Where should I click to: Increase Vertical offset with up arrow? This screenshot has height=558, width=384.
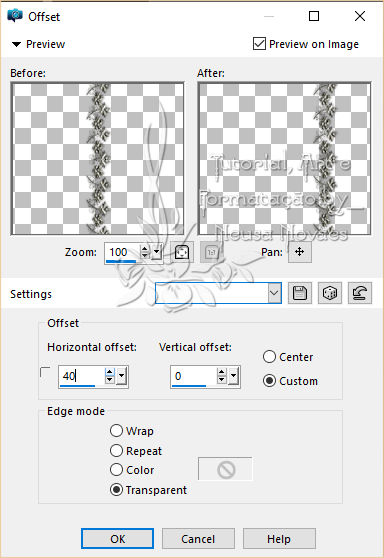click(222, 373)
